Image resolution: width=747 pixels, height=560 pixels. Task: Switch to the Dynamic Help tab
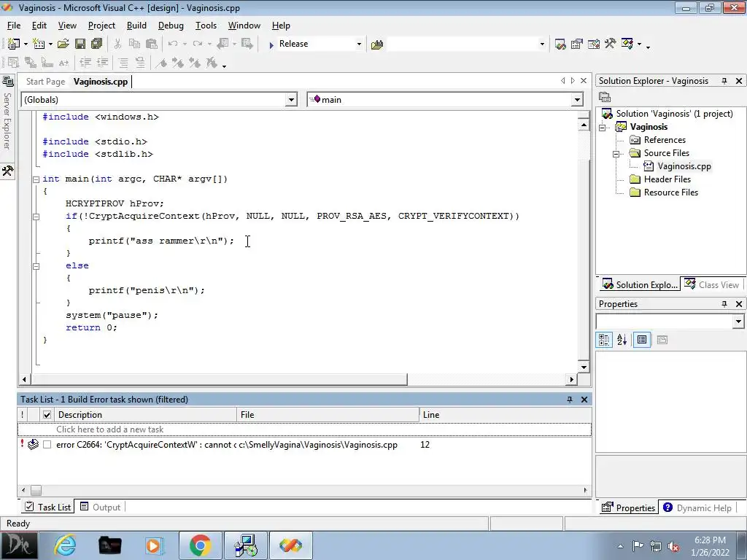(x=697, y=507)
